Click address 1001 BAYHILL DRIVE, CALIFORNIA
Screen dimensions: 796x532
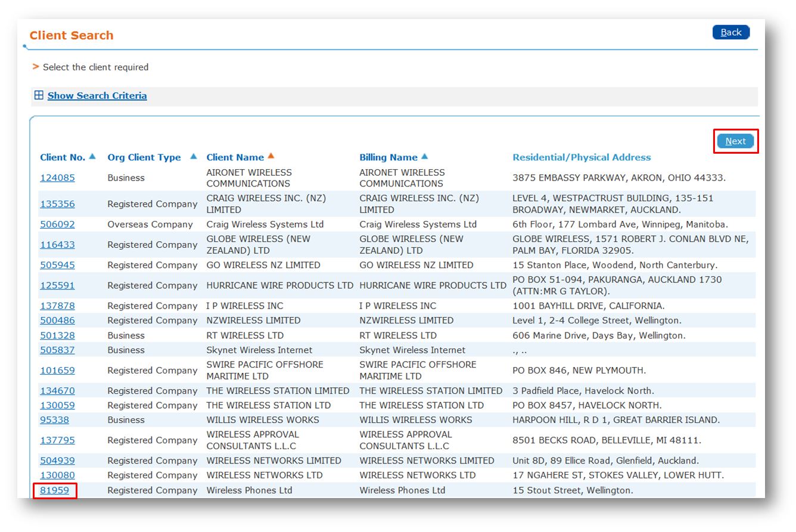pyautogui.click(x=589, y=306)
